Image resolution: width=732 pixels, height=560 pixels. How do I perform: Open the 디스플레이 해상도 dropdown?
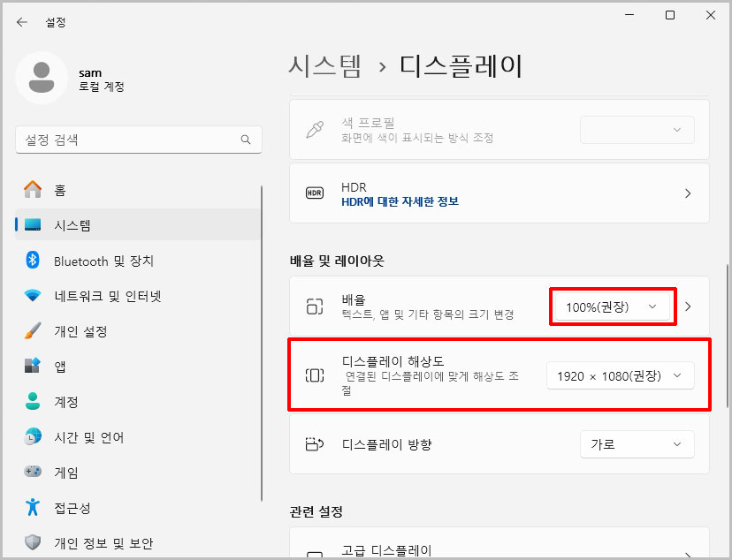(x=621, y=375)
